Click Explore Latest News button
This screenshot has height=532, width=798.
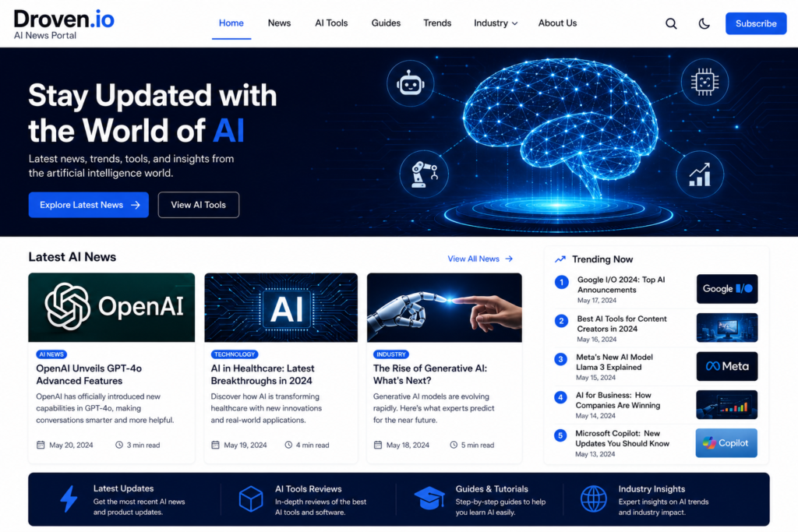[x=89, y=204]
